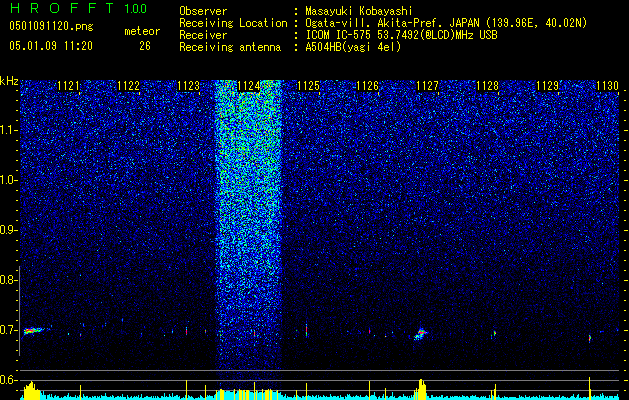Click the 1126 time marker
Viewport: 629px width, 400px height.
367,85
